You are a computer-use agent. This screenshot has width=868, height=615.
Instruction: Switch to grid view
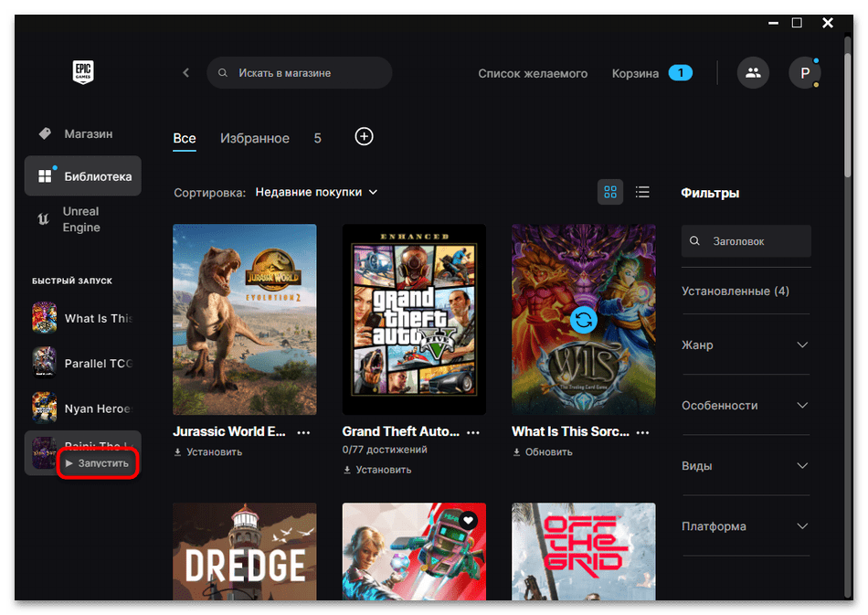click(610, 192)
